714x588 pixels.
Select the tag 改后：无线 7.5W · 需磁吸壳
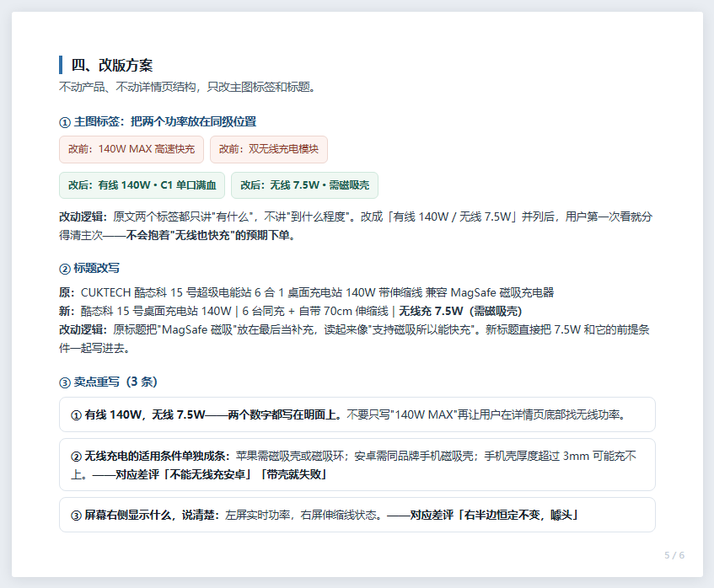tap(304, 185)
